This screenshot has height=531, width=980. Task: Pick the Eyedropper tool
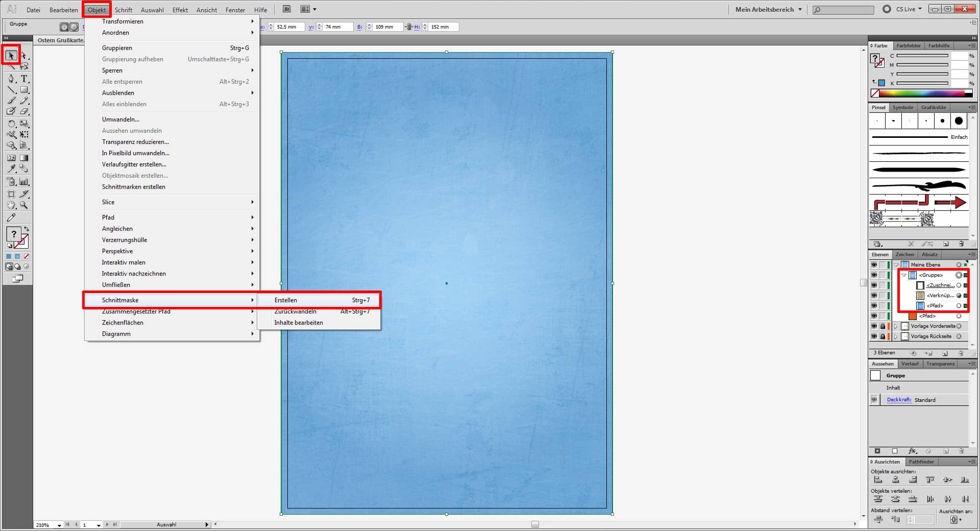pyautogui.click(x=11, y=169)
